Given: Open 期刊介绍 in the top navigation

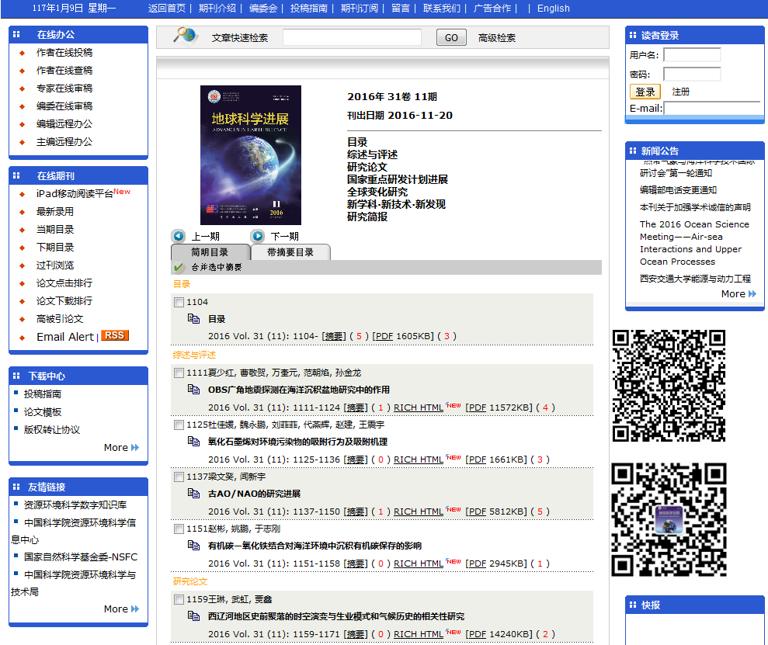Looking at the screenshot, I should (217, 8).
